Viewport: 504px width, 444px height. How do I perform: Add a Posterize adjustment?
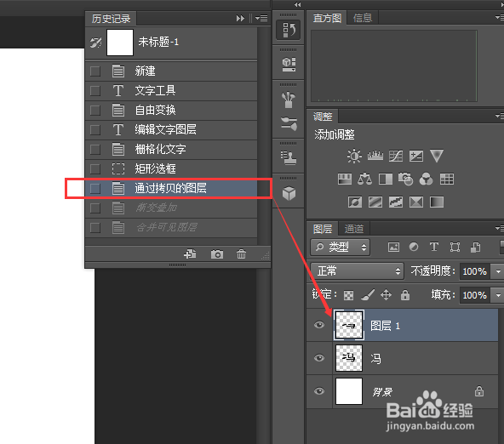tap(375, 202)
